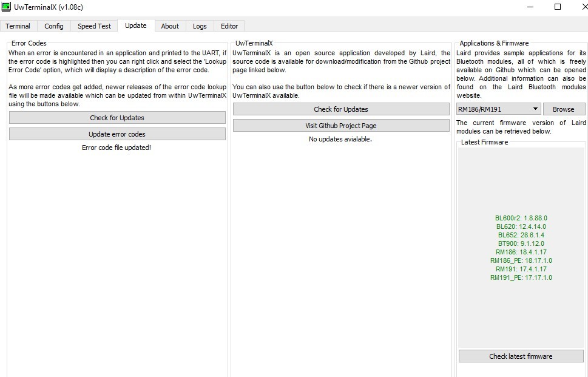Open the About tab

pos(170,26)
